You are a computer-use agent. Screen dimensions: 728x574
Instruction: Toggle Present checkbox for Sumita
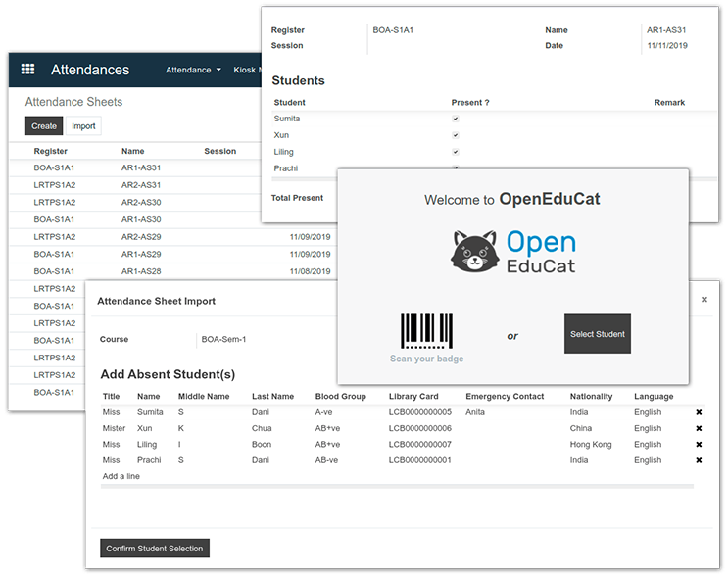coord(456,119)
